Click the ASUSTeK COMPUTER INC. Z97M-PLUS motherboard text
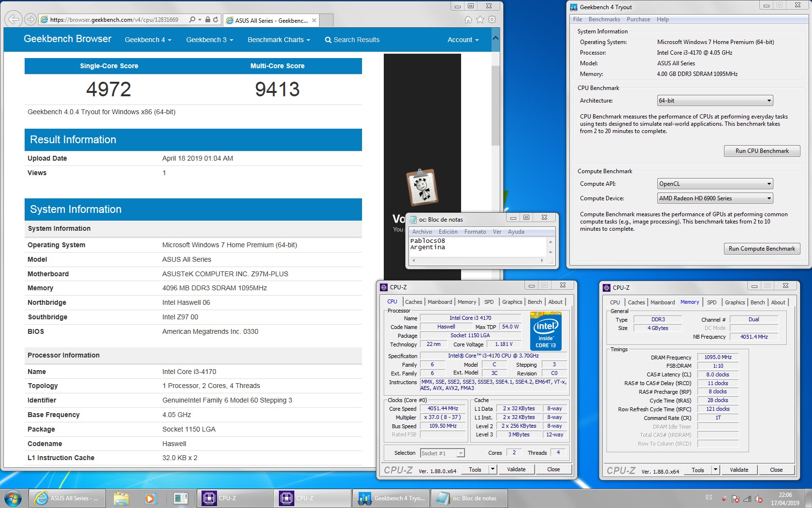This screenshot has height=508, width=812. 225,274
